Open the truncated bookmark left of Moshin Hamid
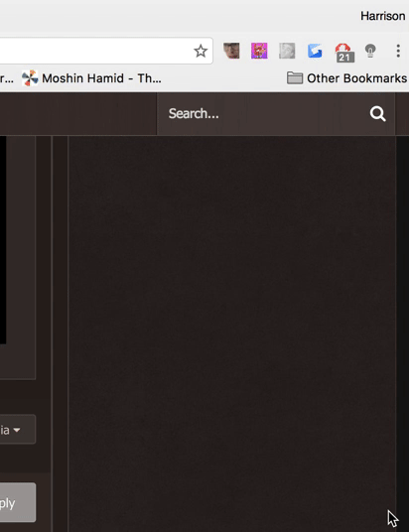 click(x=6, y=78)
